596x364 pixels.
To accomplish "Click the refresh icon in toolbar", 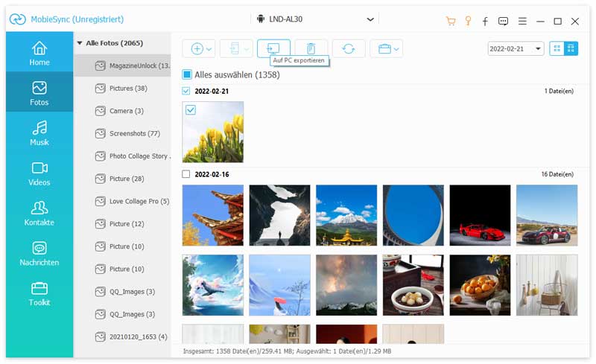I will pyautogui.click(x=348, y=48).
